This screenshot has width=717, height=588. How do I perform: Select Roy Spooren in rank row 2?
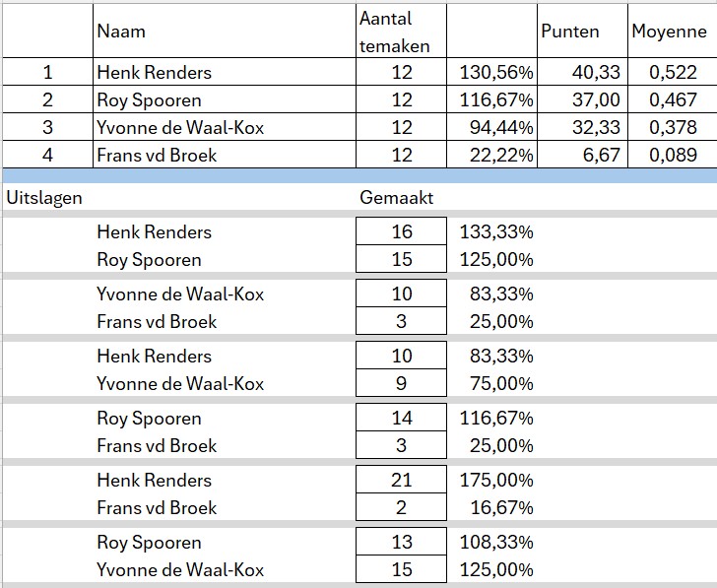[x=223, y=99]
